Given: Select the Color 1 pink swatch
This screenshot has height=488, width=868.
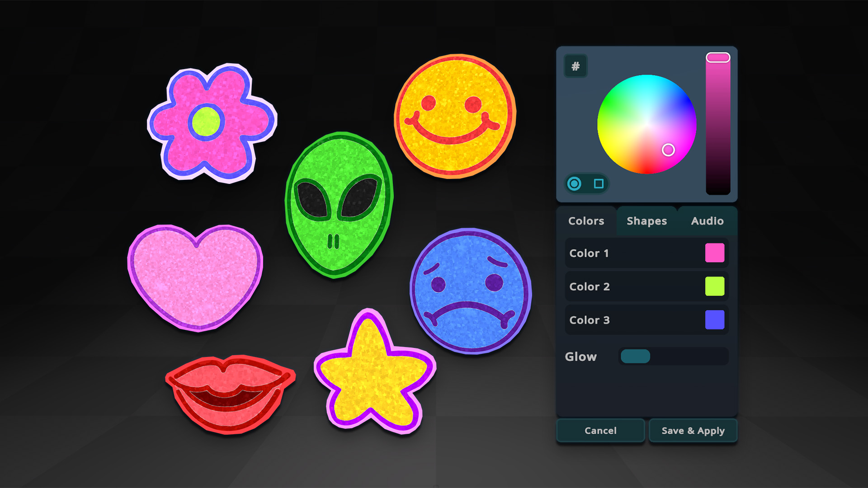Looking at the screenshot, I should click(715, 253).
